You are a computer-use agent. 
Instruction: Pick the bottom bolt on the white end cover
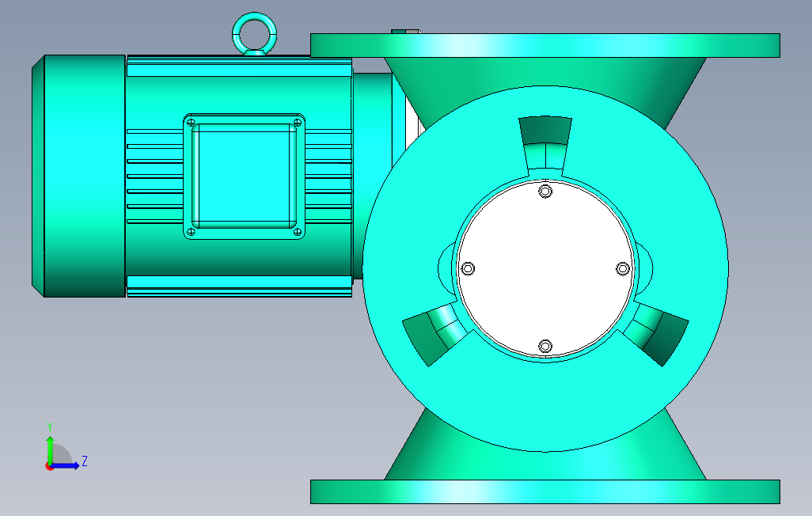tap(545, 346)
